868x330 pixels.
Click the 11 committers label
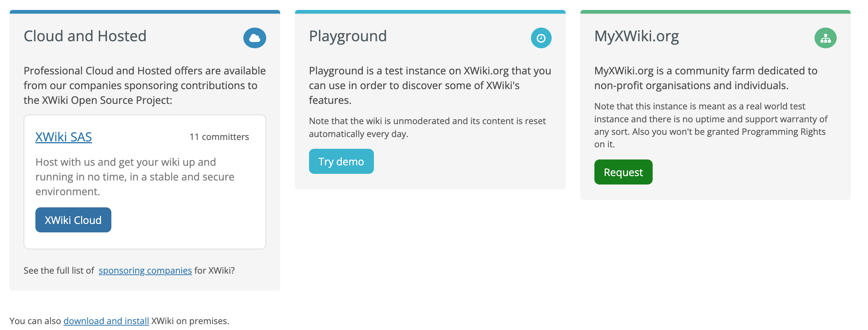pyautogui.click(x=219, y=137)
